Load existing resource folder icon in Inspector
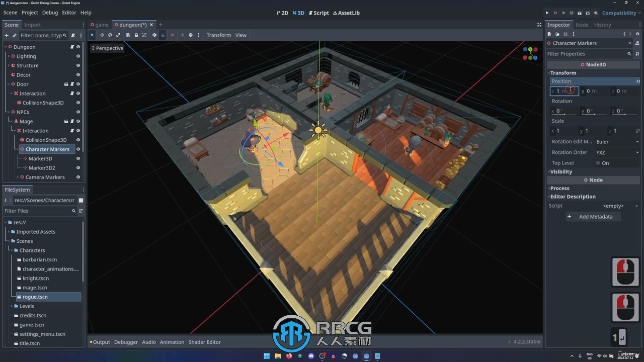644x362 pixels. (x=557, y=34)
